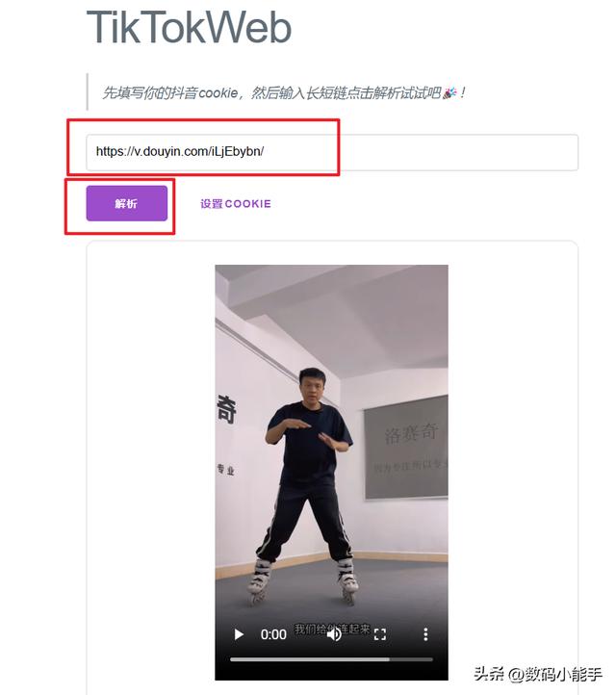Click the large 奇 character on the left wall

click(x=226, y=409)
